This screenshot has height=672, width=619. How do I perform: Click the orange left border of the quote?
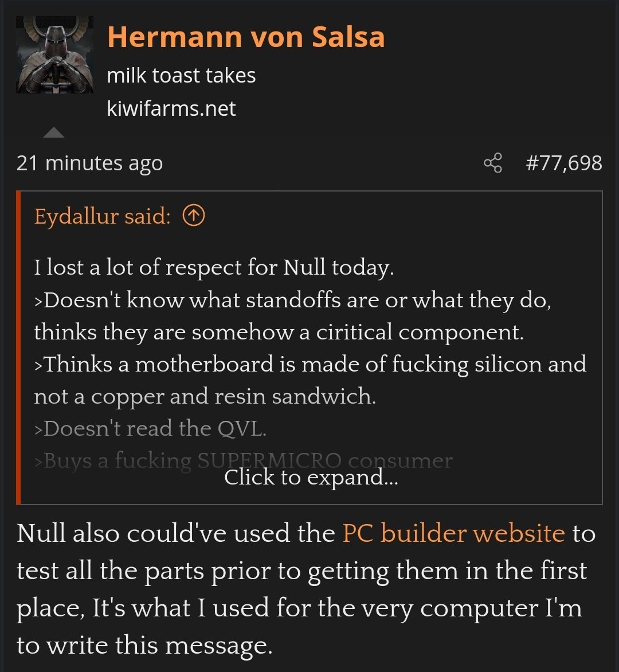(x=19, y=347)
